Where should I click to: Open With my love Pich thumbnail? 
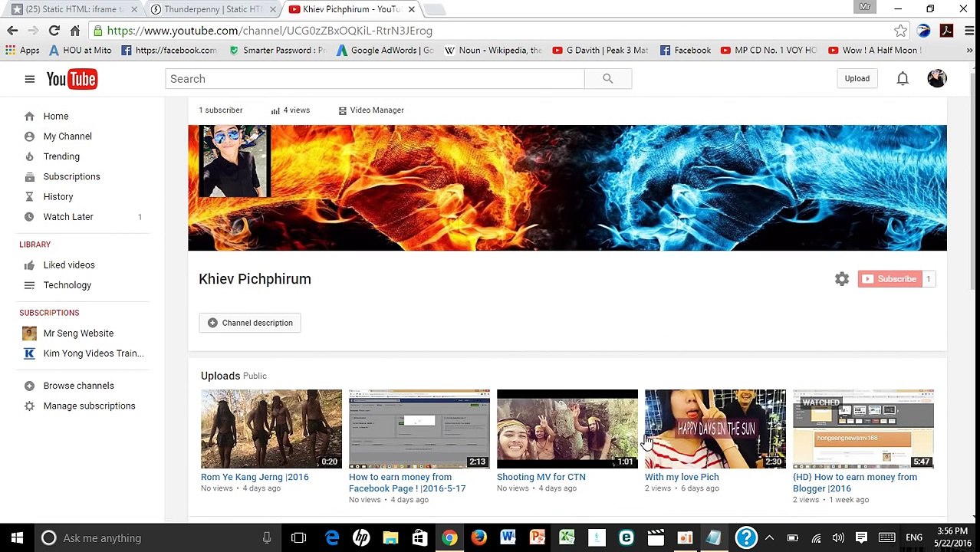(715, 429)
